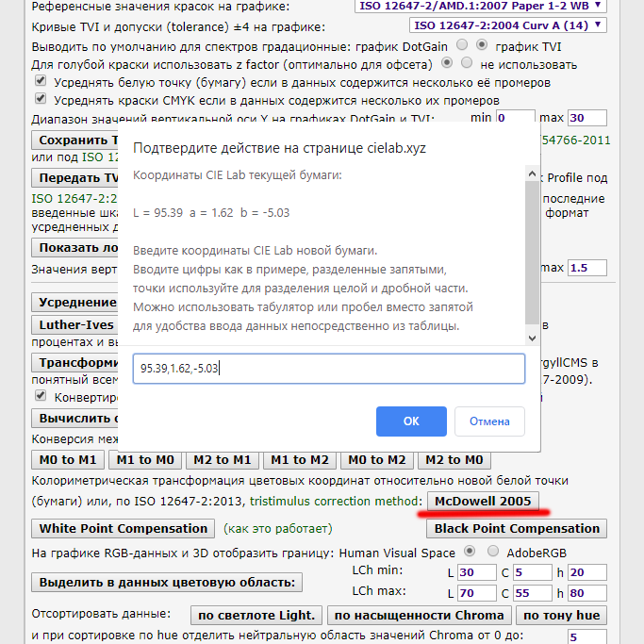Click the M0 to M1 conversion button
This screenshot has height=644, width=644.
(66, 459)
